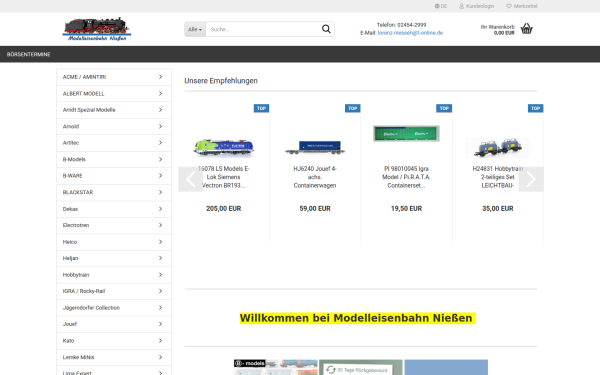This screenshot has width=600, height=375.
Task: Click the Ihr Warenkorb label
Action: pyautogui.click(x=497, y=27)
